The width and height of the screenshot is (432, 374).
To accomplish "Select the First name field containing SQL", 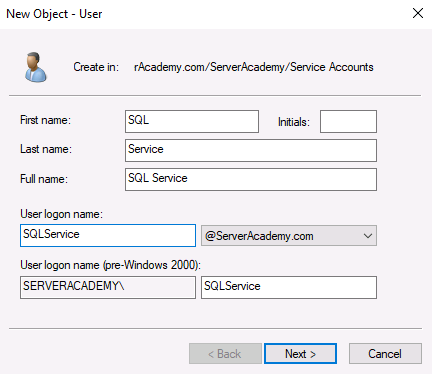I will (192, 121).
